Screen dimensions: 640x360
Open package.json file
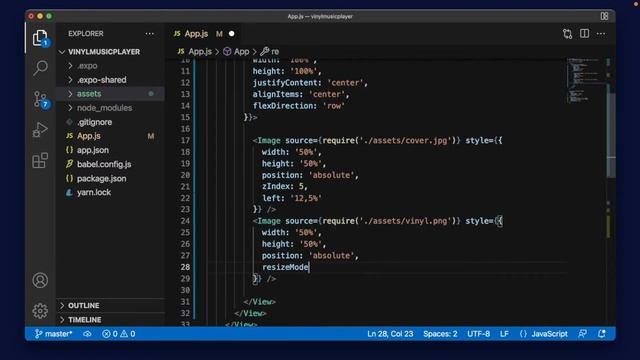[111, 178]
